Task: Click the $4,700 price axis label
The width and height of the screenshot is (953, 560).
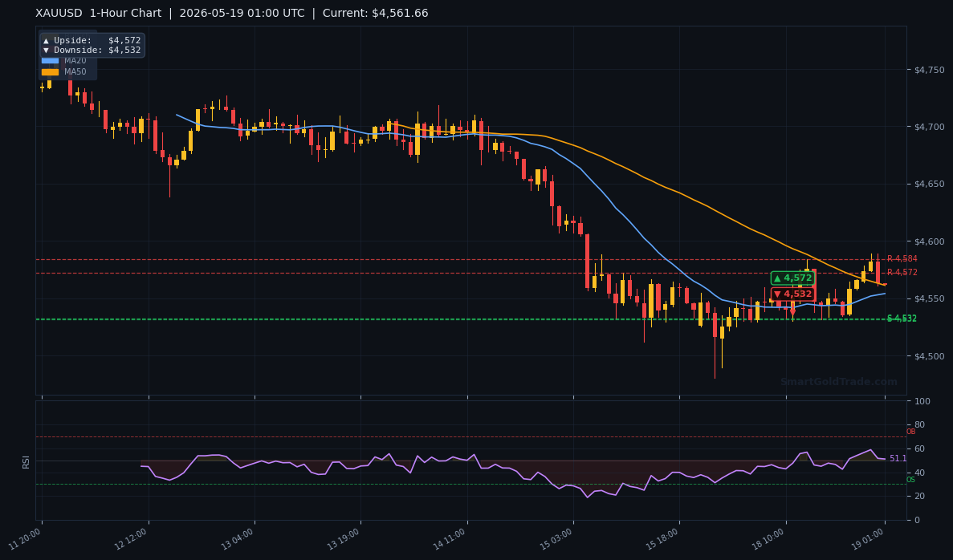Action: [929, 127]
